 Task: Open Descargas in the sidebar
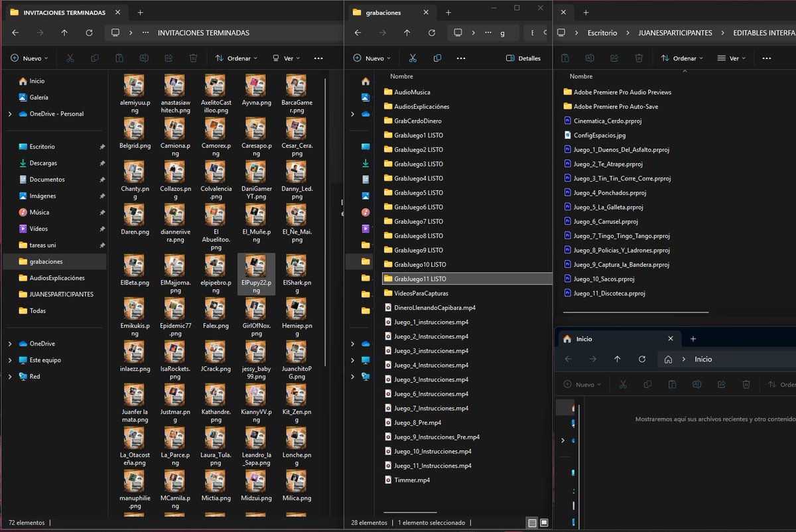click(43, 163)
